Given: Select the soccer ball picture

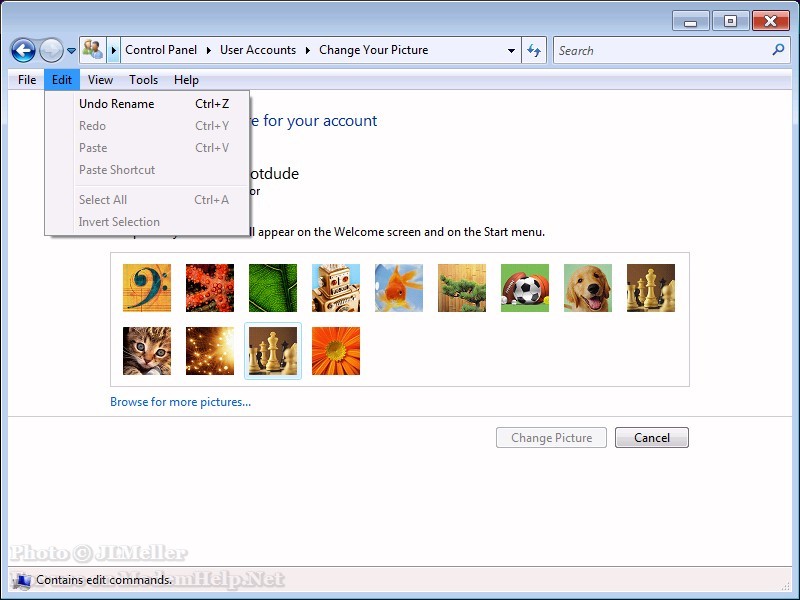Looking at the screenshot, I should click(525, 288).
